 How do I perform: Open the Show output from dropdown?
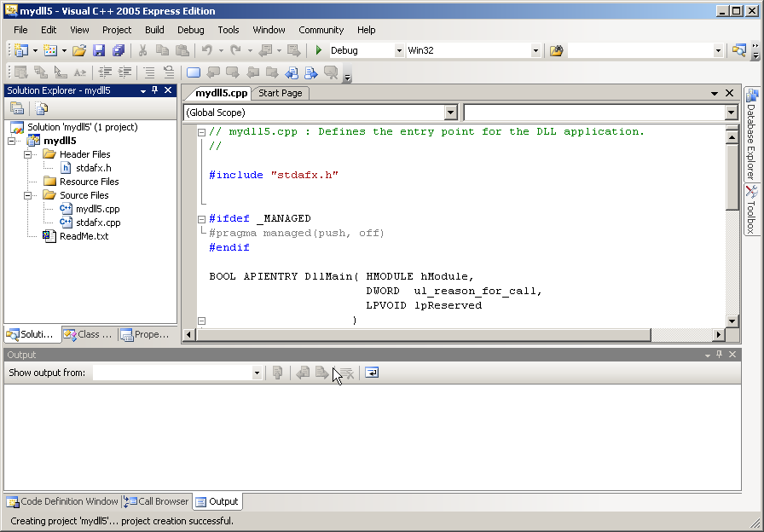point(257,373)
